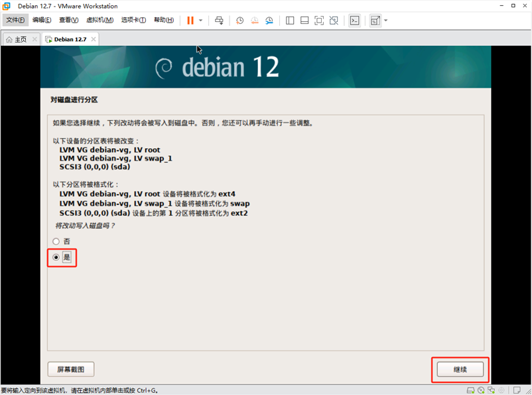Open the Snapshot Manager icon
Screen dimensions: 532x395
click(269, 21)
